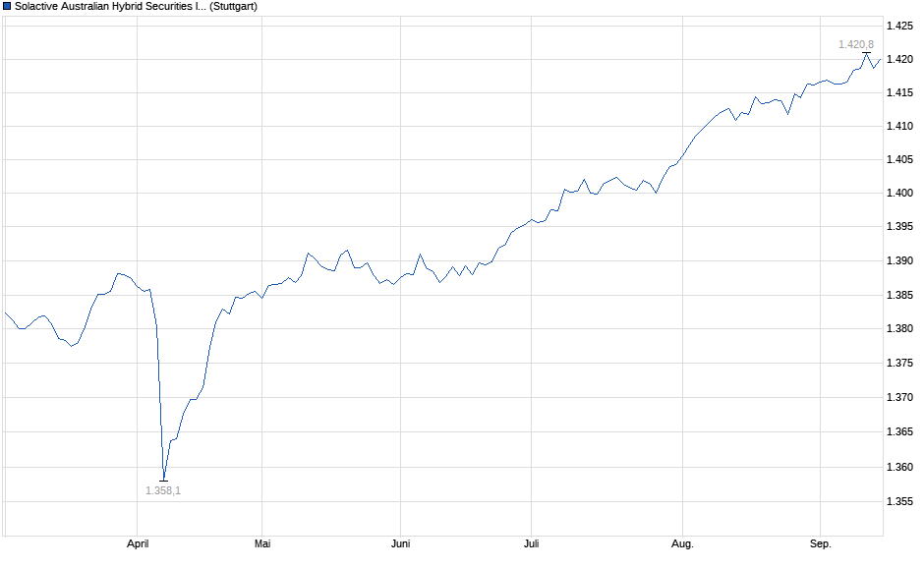This screenshot has height=569, width=924.
Task: Click the 'Sep.' x-axis label
Action: [x=820, y=543]
